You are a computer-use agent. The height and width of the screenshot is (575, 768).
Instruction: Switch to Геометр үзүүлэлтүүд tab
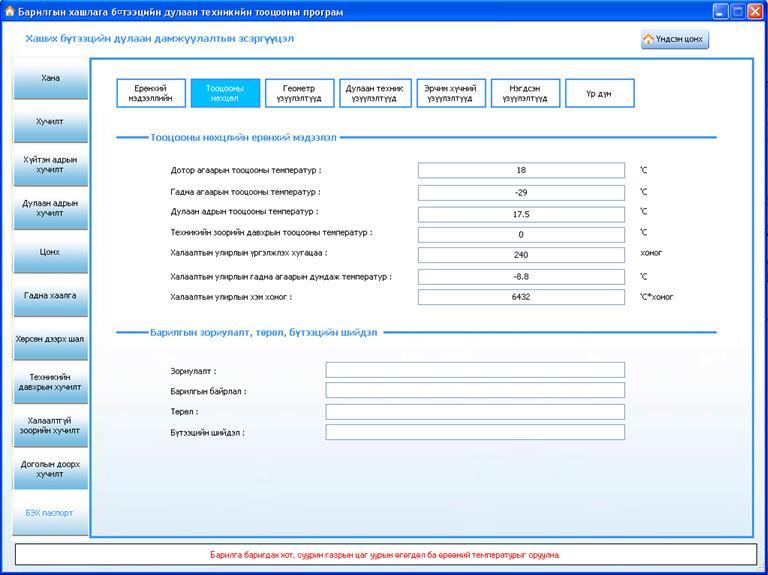coord(299,93)
